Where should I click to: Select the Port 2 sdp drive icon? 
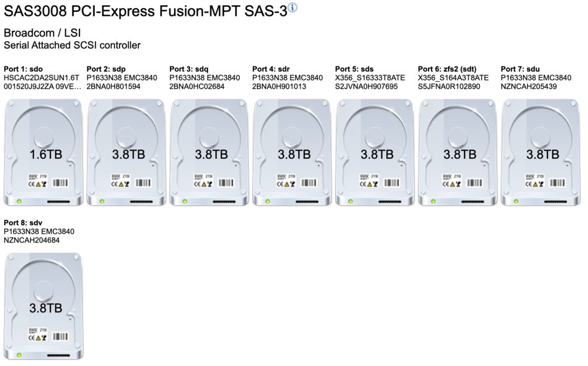click(x=126, y=152)
